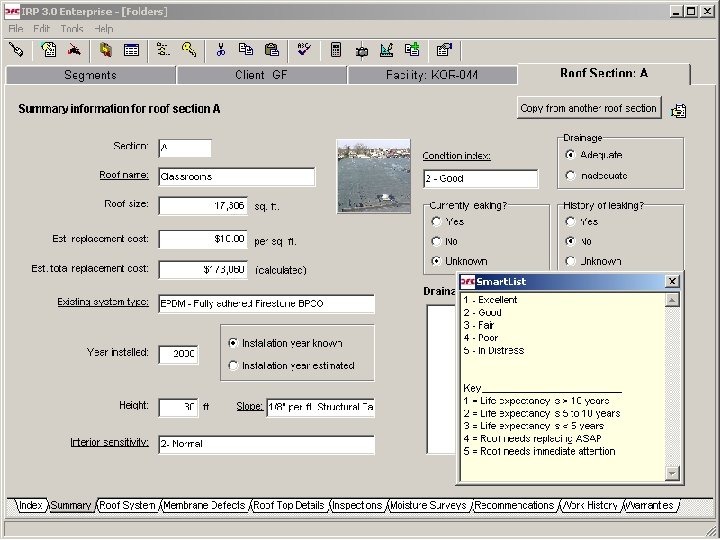Click the roof photo thumbnail
This screenshot has width=720, height=540.
pyautogui.click(x=372, y=175)
